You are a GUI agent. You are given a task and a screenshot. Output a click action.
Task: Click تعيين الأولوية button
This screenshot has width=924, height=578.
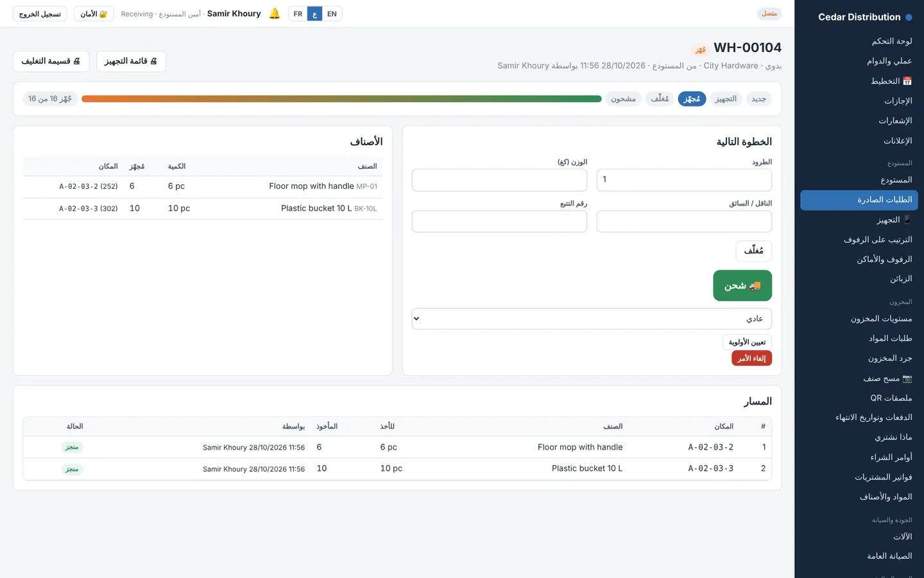tap(747, 342)
